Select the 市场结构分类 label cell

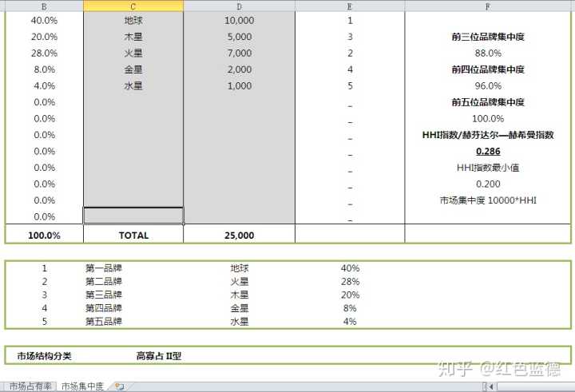pyautogui.click(x=44, y=356)
